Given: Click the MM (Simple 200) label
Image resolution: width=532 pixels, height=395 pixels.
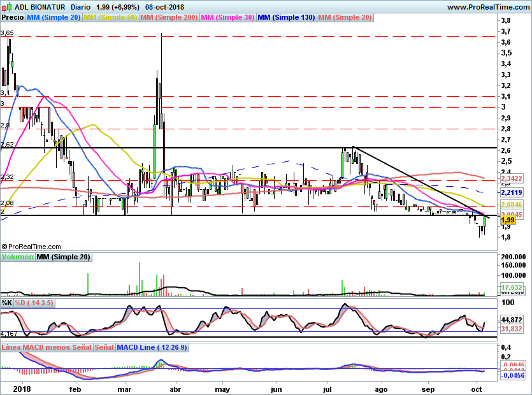Looking at the screenshot, I should [169, 17].
